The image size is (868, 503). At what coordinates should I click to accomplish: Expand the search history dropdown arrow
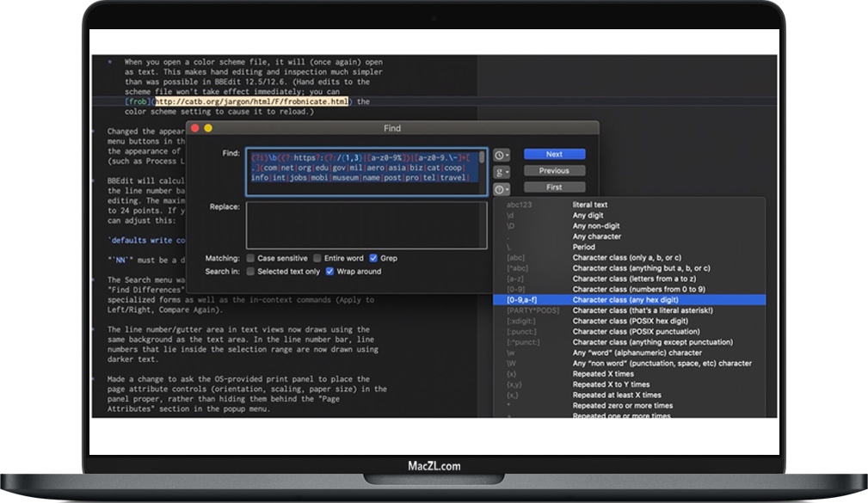508,154
